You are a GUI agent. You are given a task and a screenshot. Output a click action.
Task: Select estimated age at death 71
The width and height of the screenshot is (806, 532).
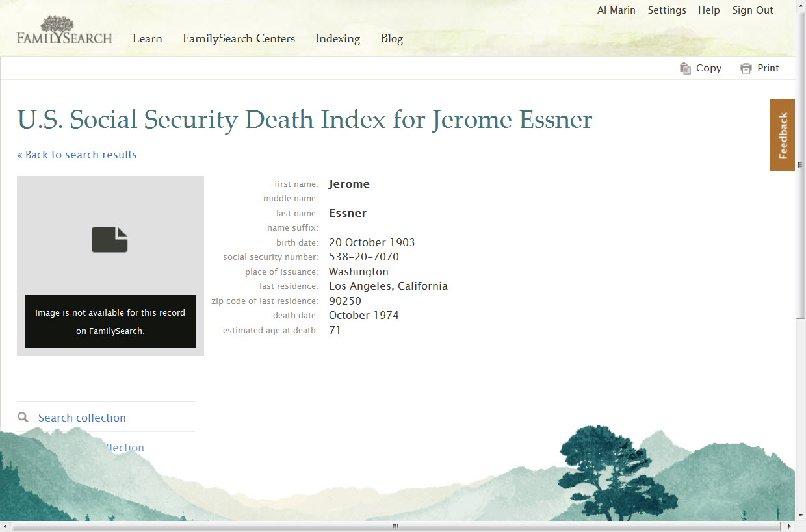pos(335,330)
